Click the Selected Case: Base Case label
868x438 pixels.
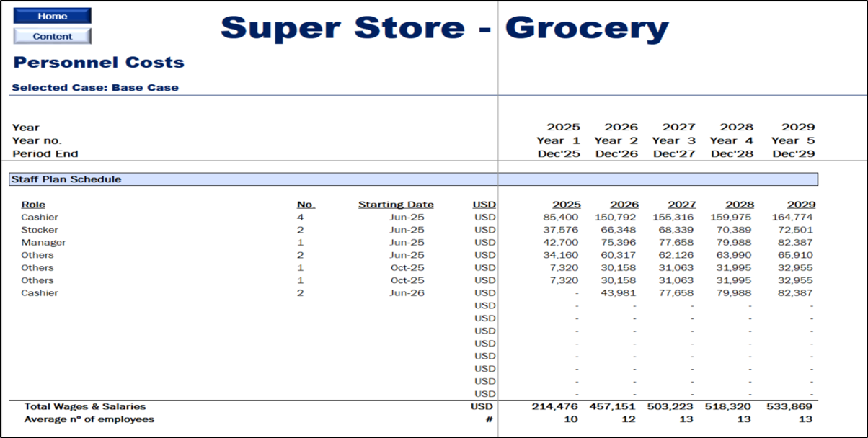(x=94, y=88)
